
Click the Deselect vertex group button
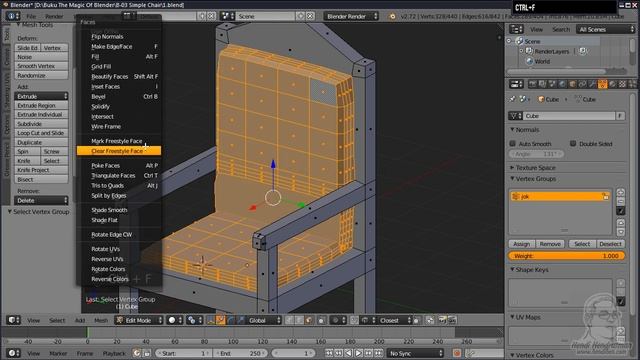point(610,244)
